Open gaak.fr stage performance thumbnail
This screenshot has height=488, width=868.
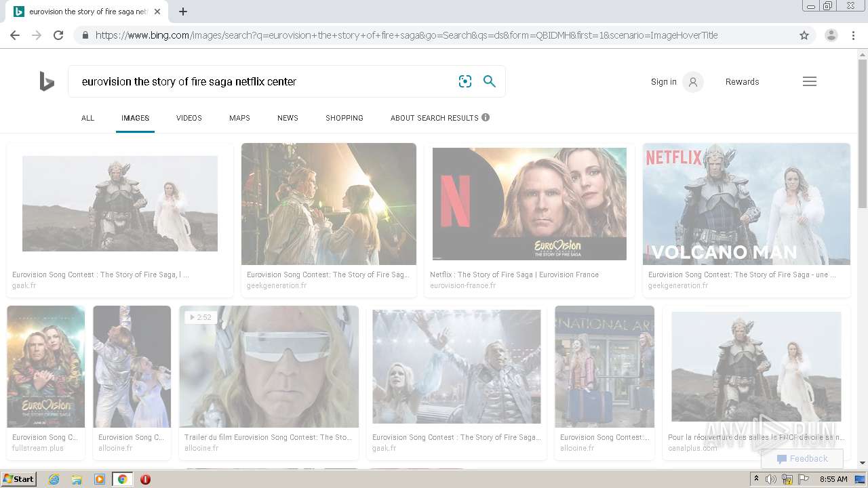[456, 367]
